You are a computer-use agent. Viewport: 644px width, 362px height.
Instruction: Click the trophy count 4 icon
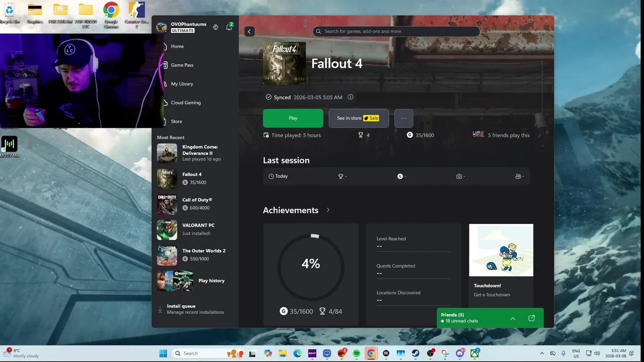pos(361,135)
